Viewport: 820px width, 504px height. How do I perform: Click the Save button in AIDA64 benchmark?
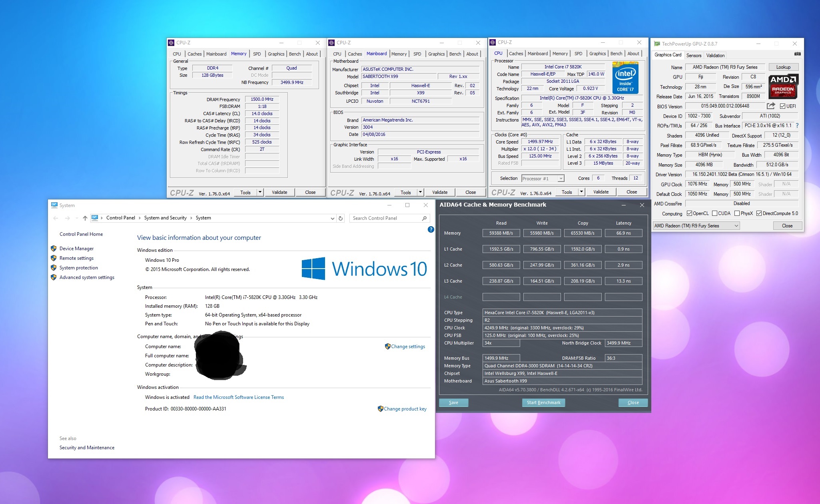pyautogui.click(x=454, y=403)
